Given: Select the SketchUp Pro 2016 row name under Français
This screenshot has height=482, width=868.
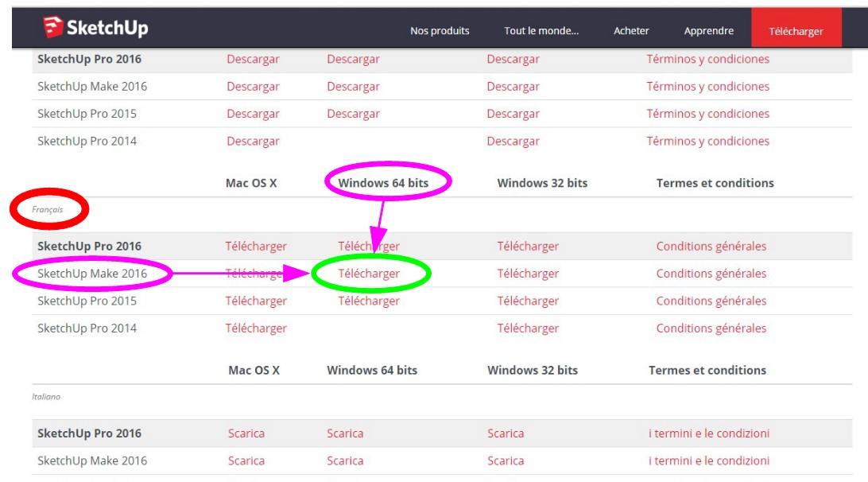Looking at the screenshot, I should coord(90,246).
